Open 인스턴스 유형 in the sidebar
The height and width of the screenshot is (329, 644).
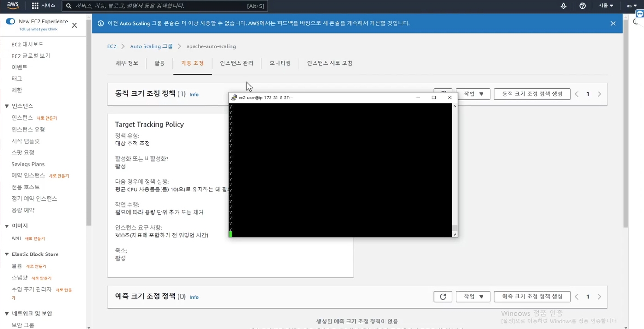[29, 130]
